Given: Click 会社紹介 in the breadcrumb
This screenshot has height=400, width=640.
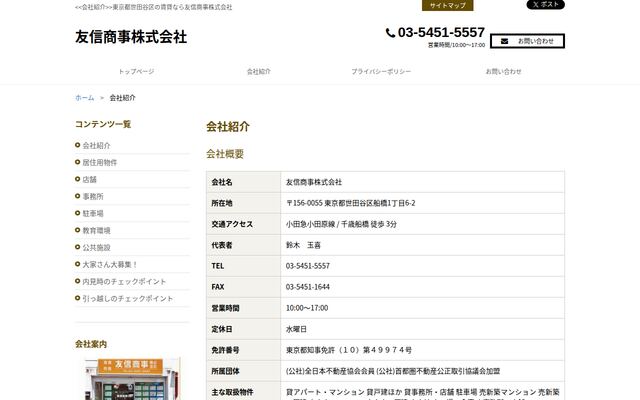Looking at the screenshot, I should pos(122,98).
